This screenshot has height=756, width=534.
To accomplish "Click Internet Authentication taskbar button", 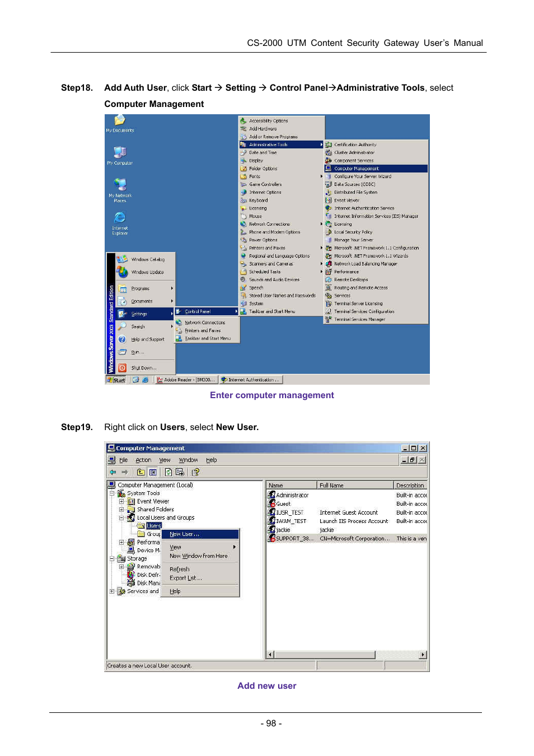I will click(x=251, y=380).
